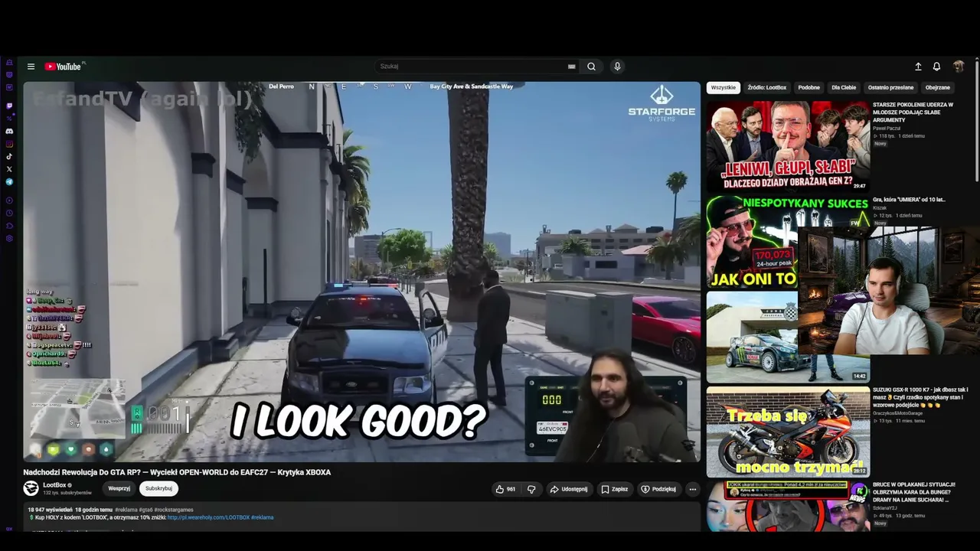Select the Dla Ciebie filter chip
980x551 pixels.
click(x=844, y=87)
